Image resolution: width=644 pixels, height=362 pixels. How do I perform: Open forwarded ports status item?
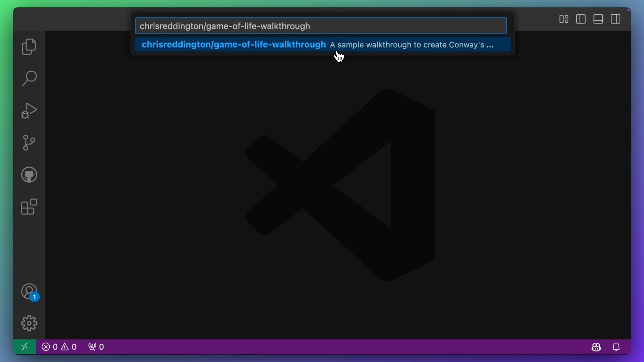96,347
